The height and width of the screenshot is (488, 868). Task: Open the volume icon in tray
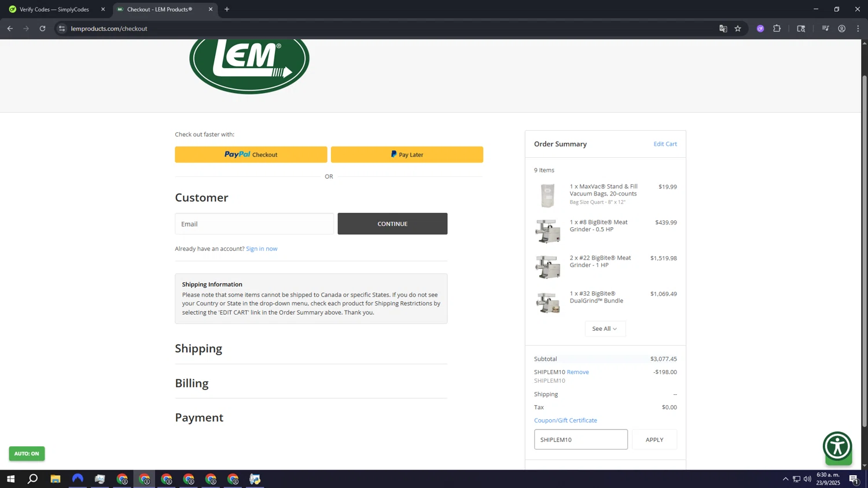[807, 479]
